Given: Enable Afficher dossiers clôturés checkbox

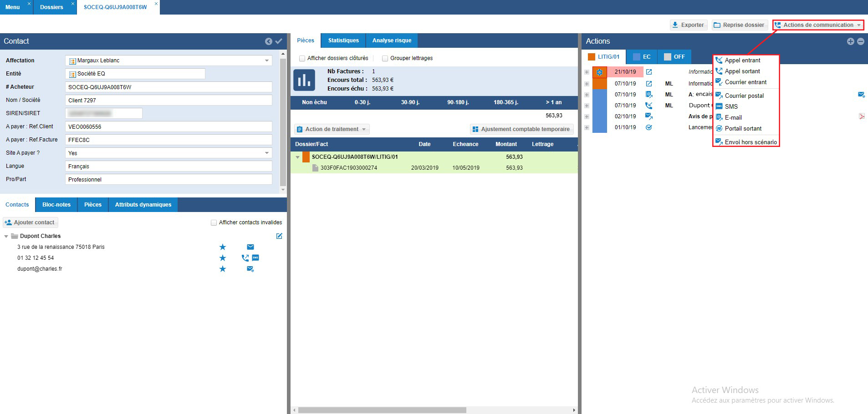Looking at the screenshot, I should [x=302, y=58].
